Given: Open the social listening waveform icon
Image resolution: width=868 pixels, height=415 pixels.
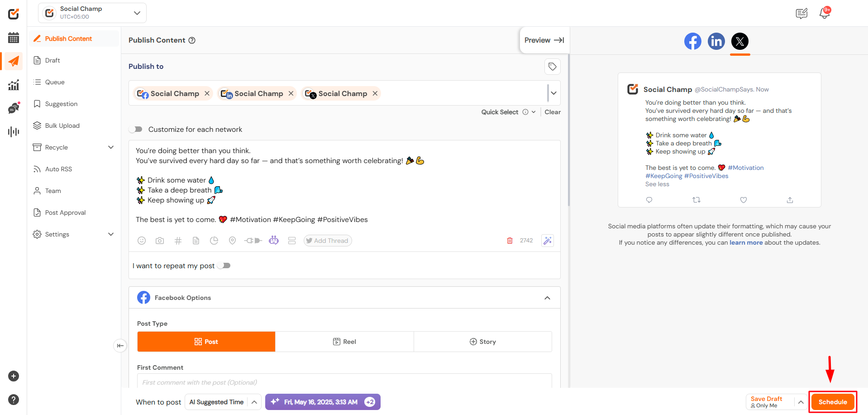Looking at the screenshot, I should [x=14, y=132].
